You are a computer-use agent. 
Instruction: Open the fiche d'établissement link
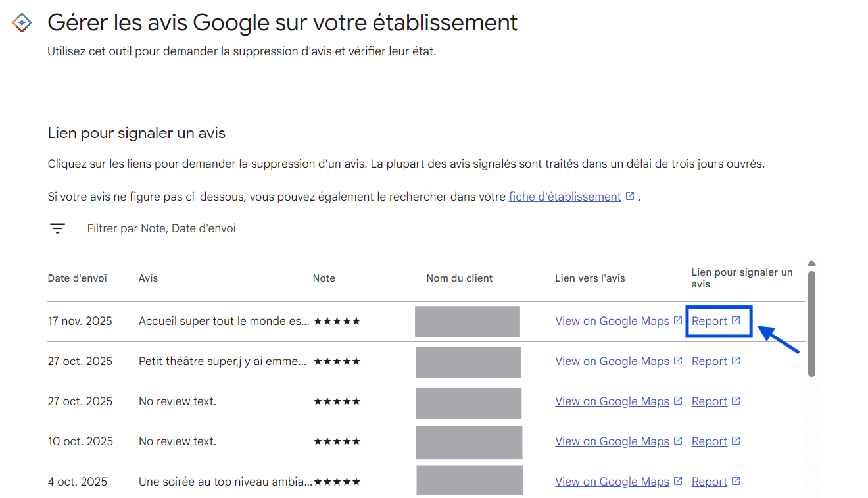(x=564, y=195)
